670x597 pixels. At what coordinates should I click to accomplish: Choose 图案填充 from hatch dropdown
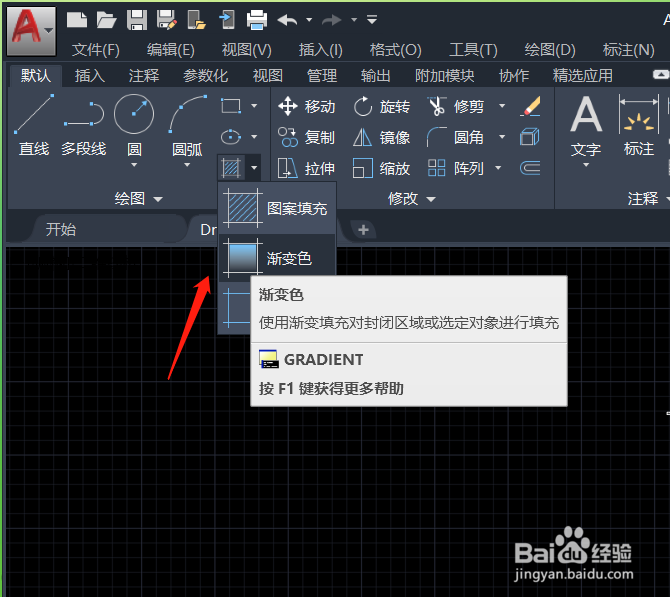coord(277,209)
